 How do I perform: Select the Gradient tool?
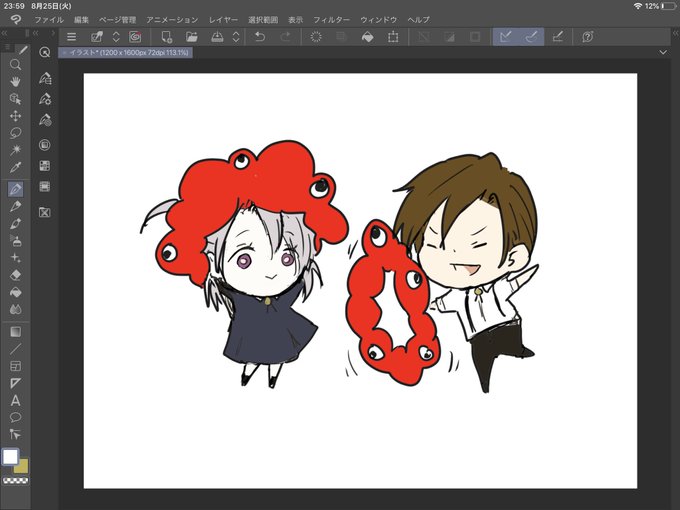[16, 332]
